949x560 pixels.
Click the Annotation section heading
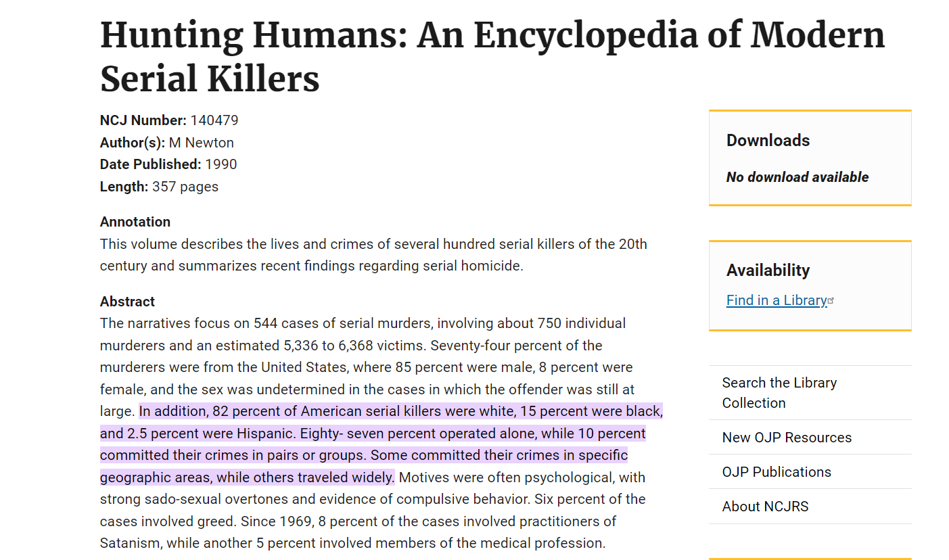(x=135, y=222)
